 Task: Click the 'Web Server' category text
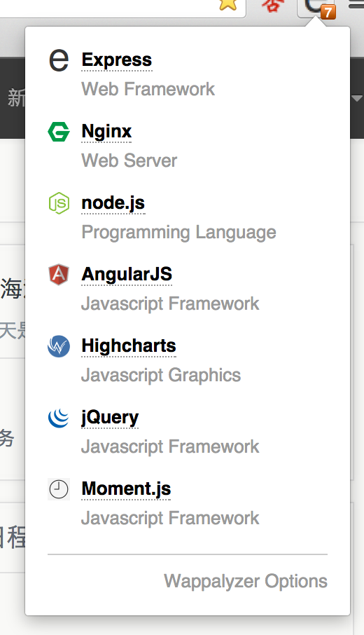[x=129, y=161]
